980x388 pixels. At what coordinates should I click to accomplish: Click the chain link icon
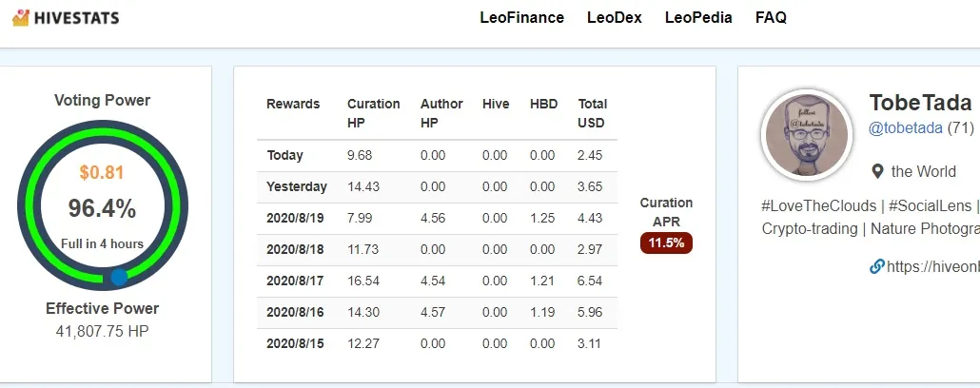tap(877, 266)
